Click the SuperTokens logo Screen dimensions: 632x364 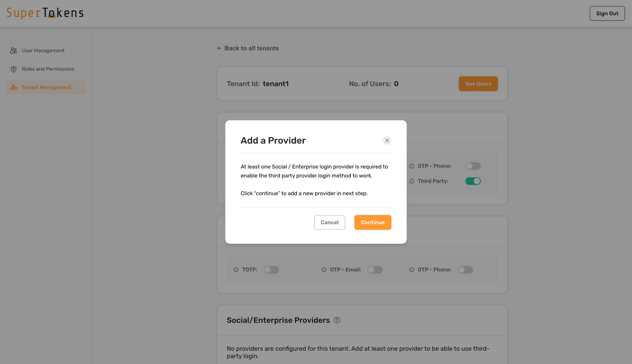[x=45, y=13]
